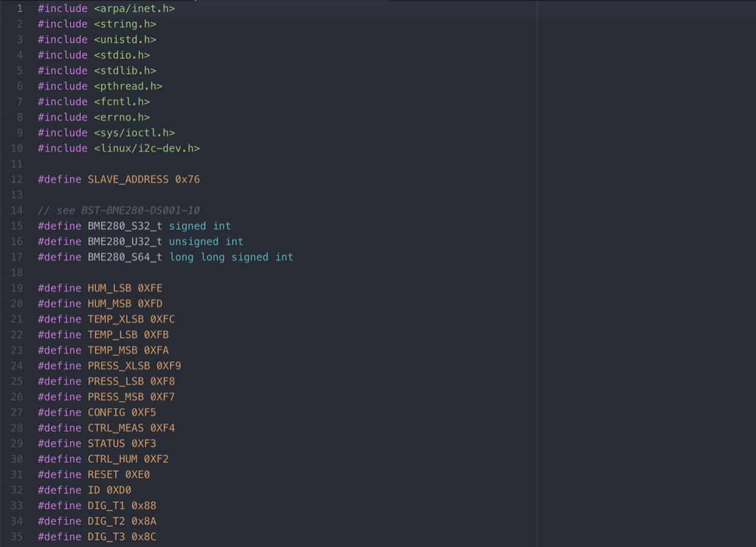Click the 0XF9 value of PRESS_XLSB
Viewport: 756px width, 547px height.
point(169,365)
